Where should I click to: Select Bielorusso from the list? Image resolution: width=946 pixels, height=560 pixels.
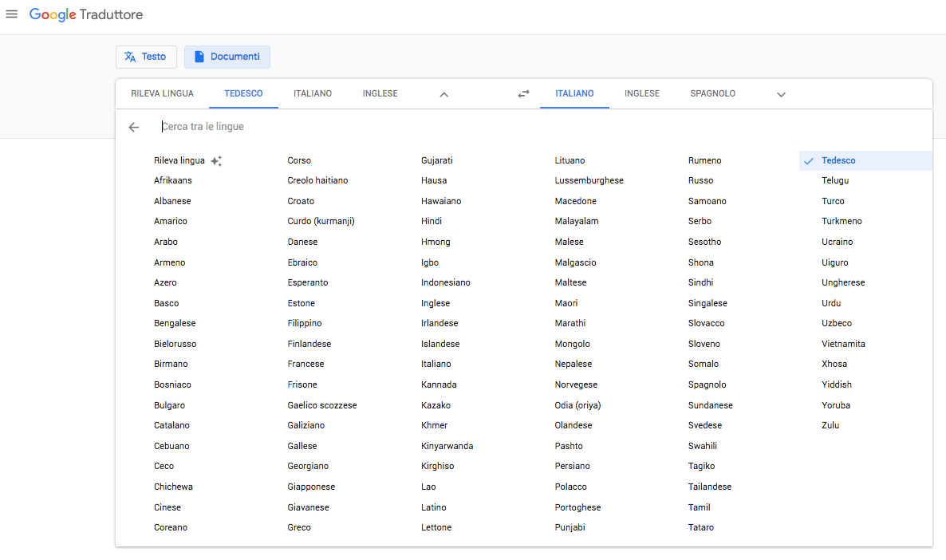pyautogui.click(x=175, y=344)
